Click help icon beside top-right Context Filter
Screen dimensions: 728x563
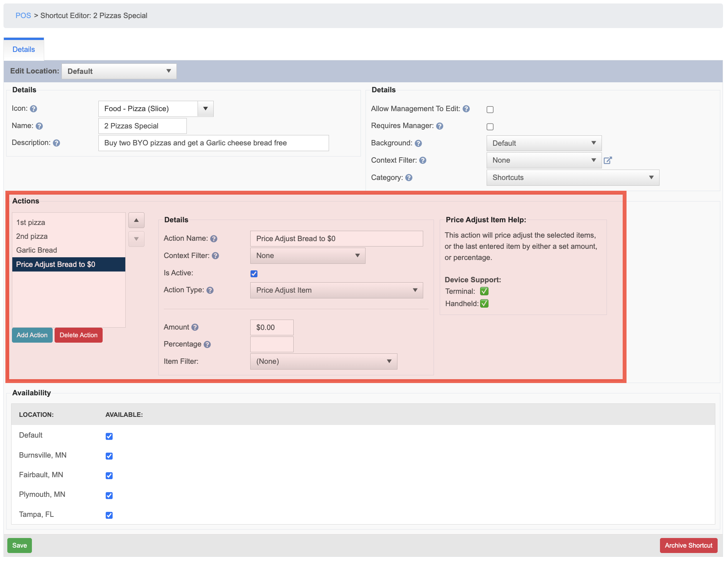pyautogui.click(x=423, y=160)
